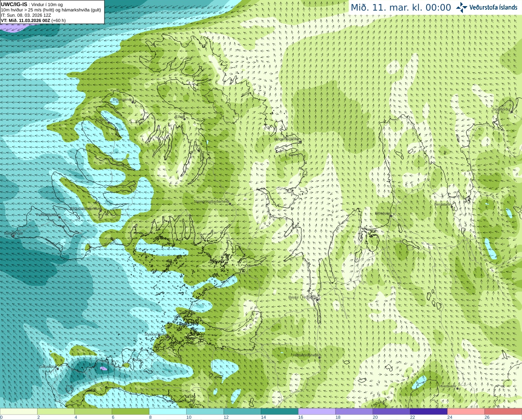The width and height of the screenshot is (522, 420).
Task: Select the 'UWC/IG-IS' model label
Action: (14, 4)
